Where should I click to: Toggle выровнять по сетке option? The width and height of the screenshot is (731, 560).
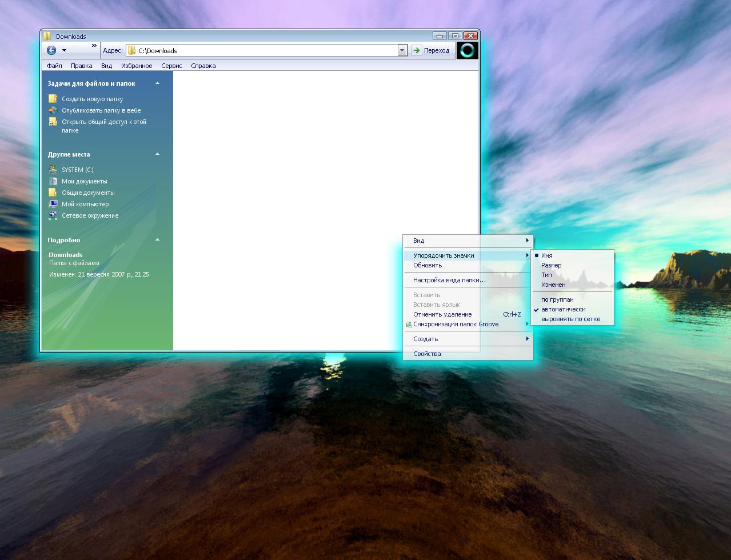pyautogui.click(x=572, y=319)
